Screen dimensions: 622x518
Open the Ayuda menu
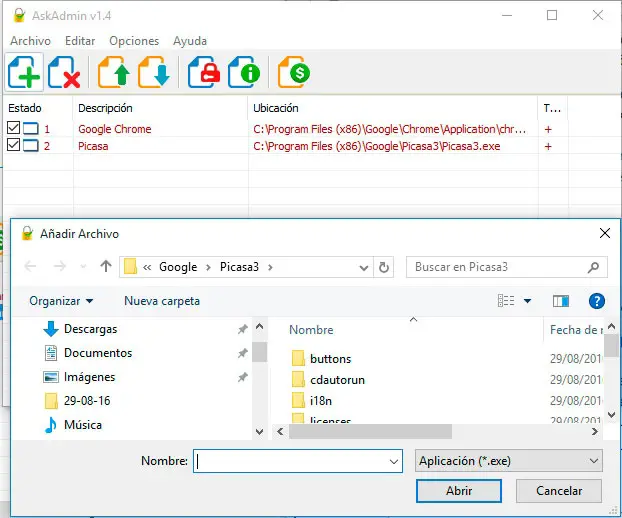[190, 41]
